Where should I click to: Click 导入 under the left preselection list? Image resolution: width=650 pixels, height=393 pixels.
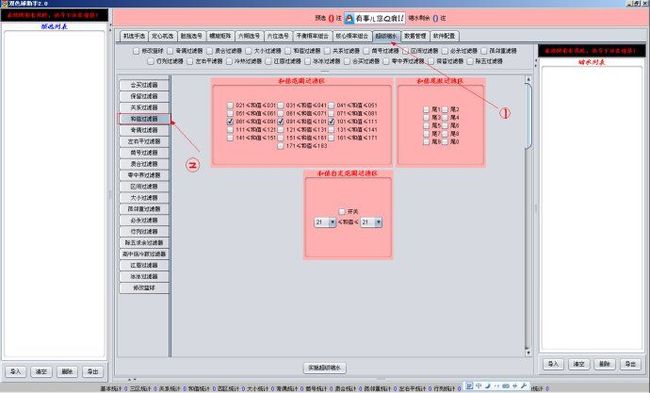pos(15,371)
